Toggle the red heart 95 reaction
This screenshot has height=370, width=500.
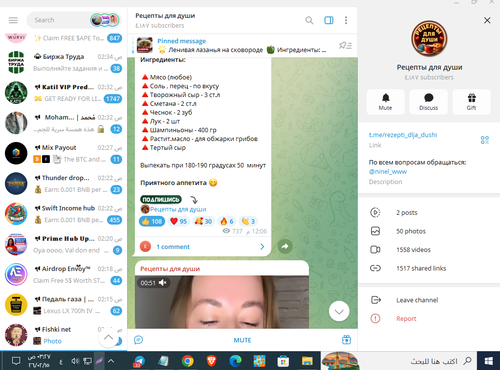click(179, 221)
